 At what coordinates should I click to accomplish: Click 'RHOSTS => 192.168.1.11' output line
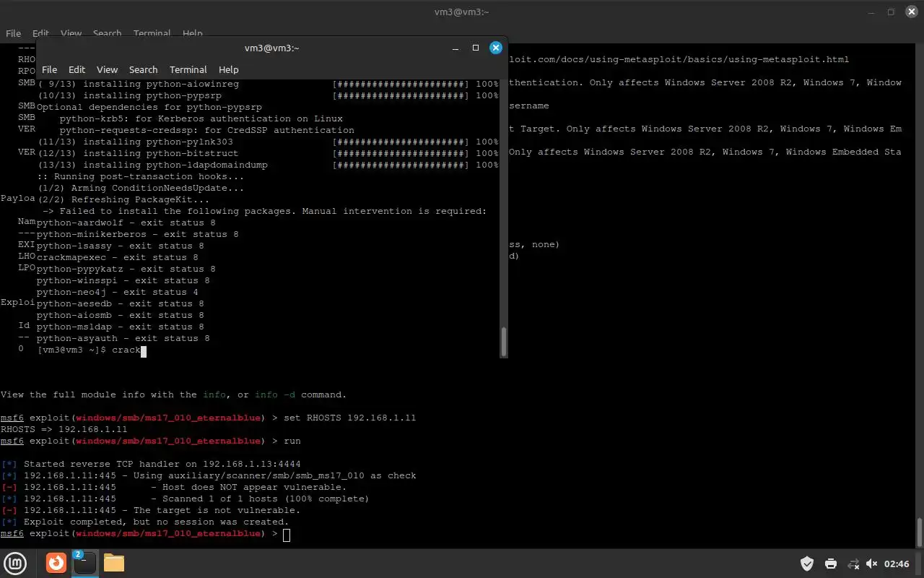(x=64, y=429)
